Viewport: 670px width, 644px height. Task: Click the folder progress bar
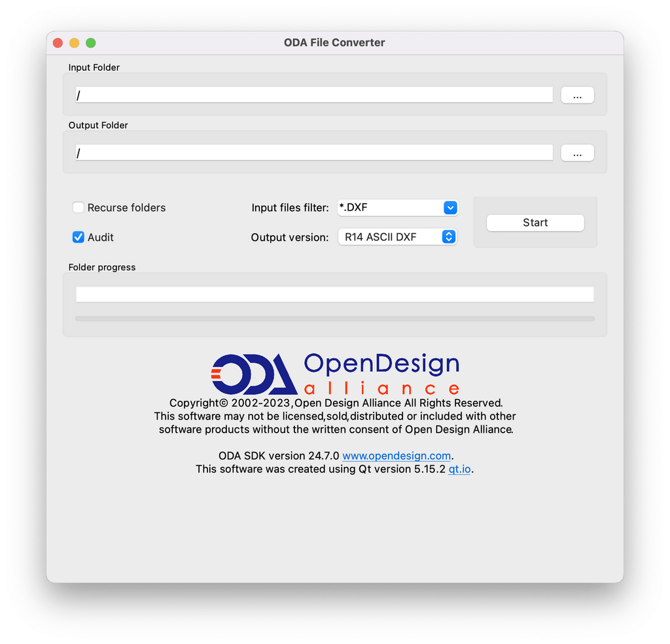(x=334, y=318)
